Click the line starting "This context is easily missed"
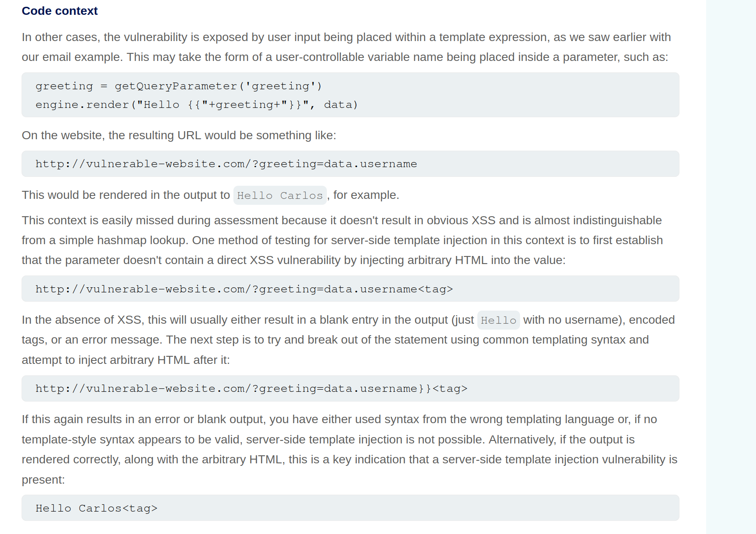Viewport: 756px width, 534px height. [x=342, y=220]
